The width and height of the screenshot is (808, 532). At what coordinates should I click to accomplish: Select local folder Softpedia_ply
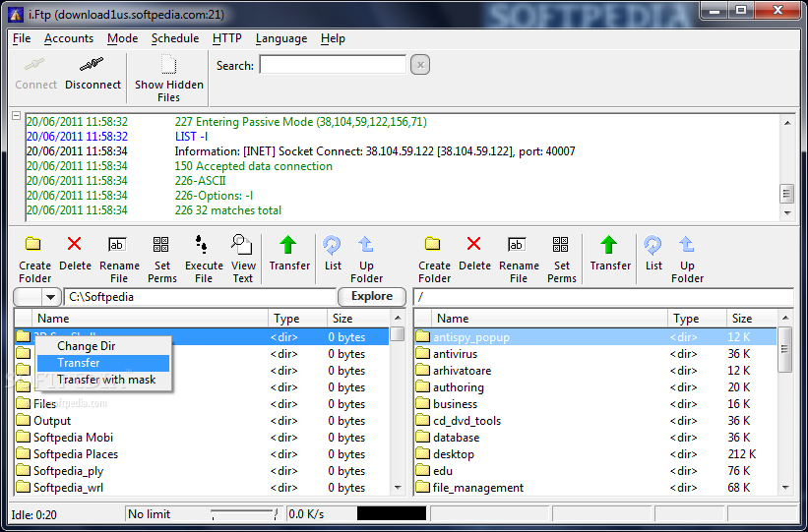(202, 471)
